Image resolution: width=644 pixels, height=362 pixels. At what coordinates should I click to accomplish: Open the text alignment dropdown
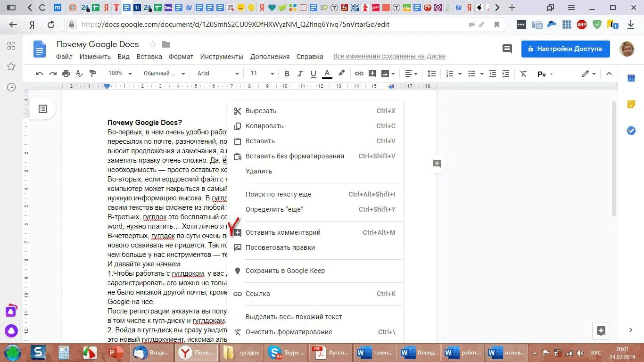(412, 74)
